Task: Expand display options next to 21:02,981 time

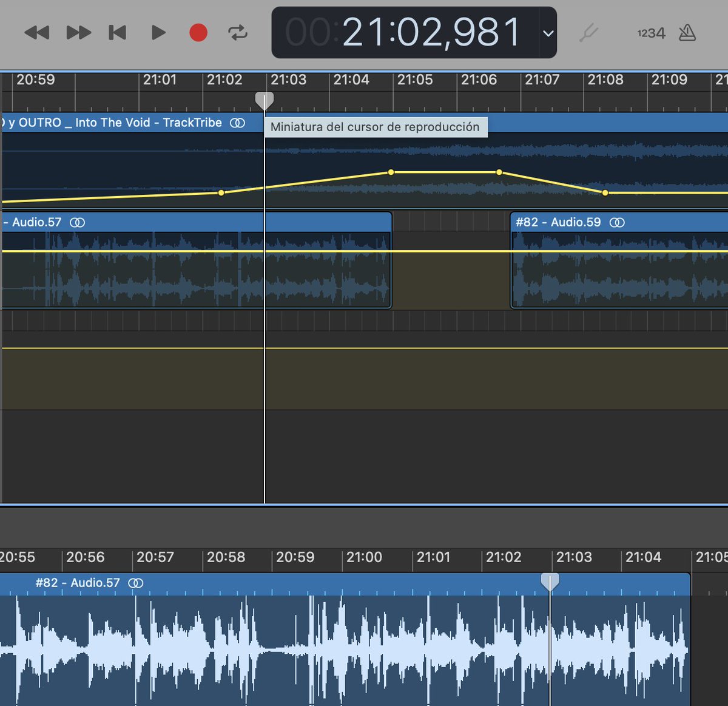Action: click(548, 33)
